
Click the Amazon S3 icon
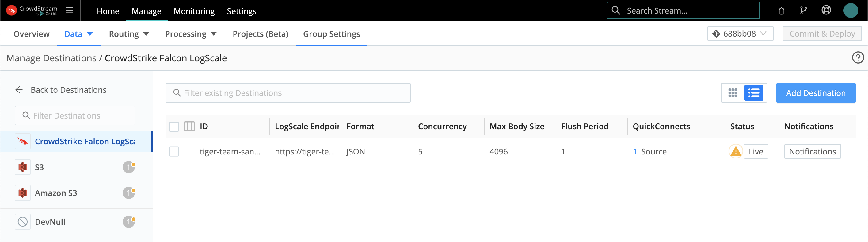coord(23,193)
